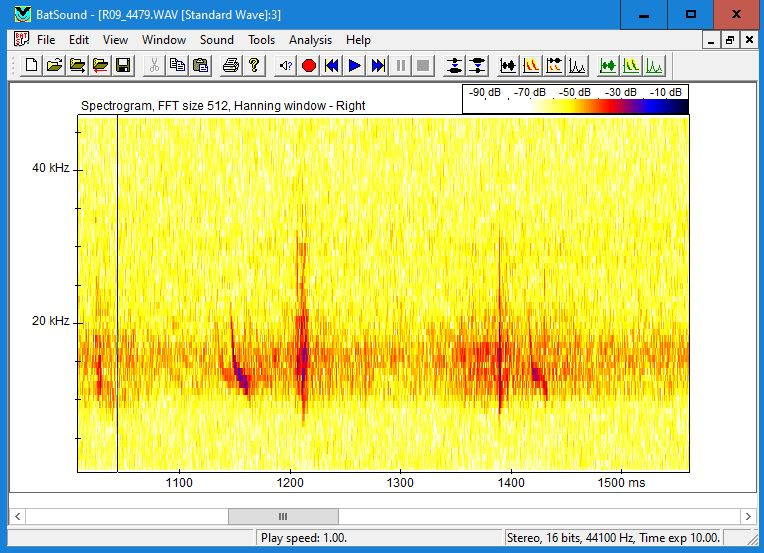Image resolution: width=764 pixels, height=553 pixels.
Task: Save the file using the floppy disk icon
Action: click(x=123, y=66)
